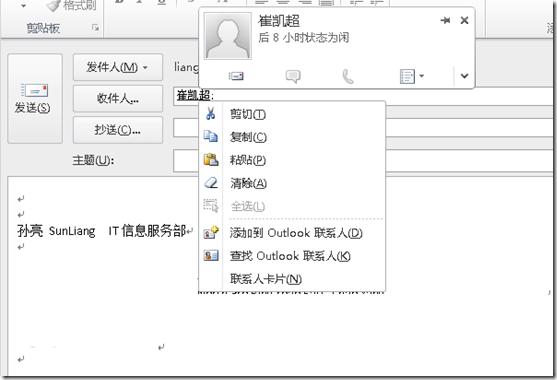Click the status text 后 8 小时状态为闲
Image resolution: width=557 pixels, height=380 pixels.
point(303,37)
